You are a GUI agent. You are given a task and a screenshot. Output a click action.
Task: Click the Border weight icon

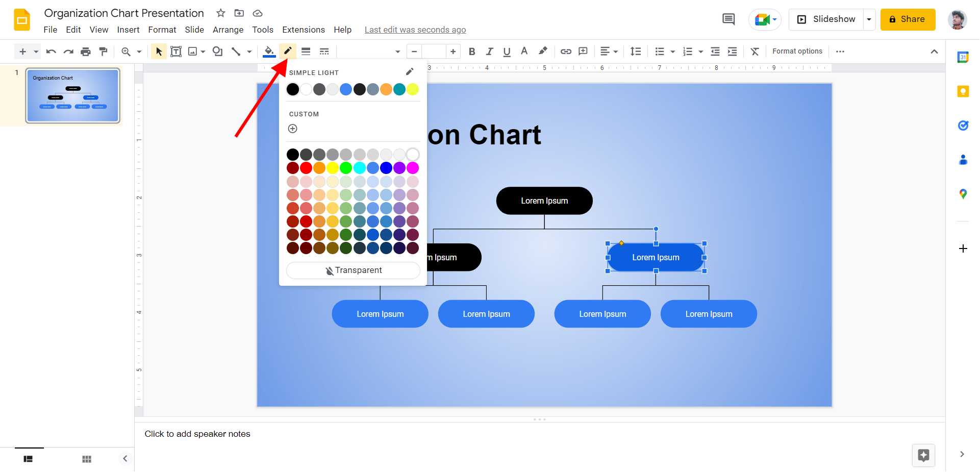(x=306, y=51)
